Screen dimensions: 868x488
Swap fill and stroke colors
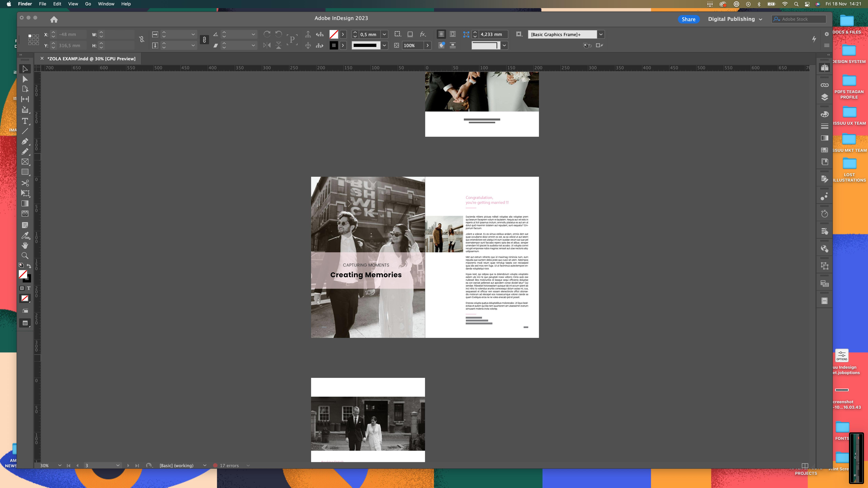point(29,266)
